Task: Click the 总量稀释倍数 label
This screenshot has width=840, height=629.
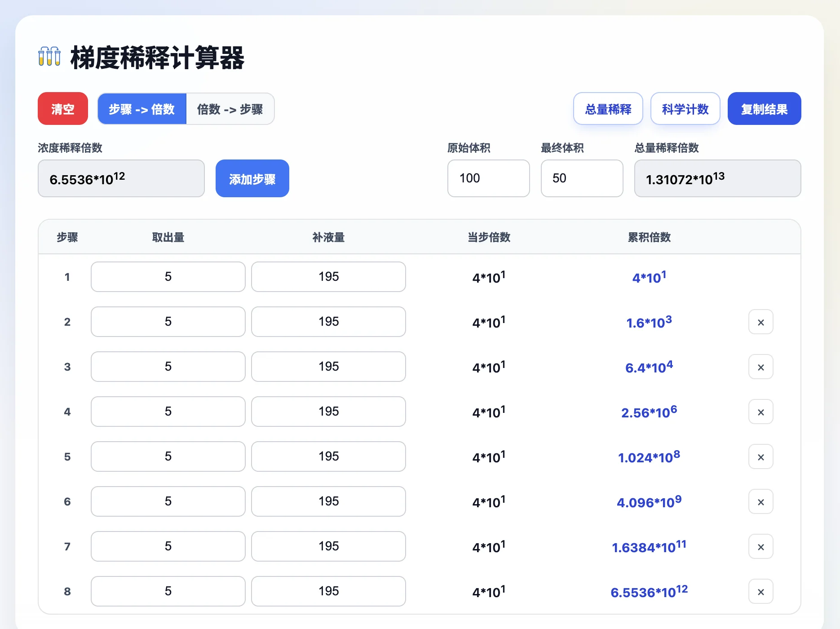Action: (667, 148)
